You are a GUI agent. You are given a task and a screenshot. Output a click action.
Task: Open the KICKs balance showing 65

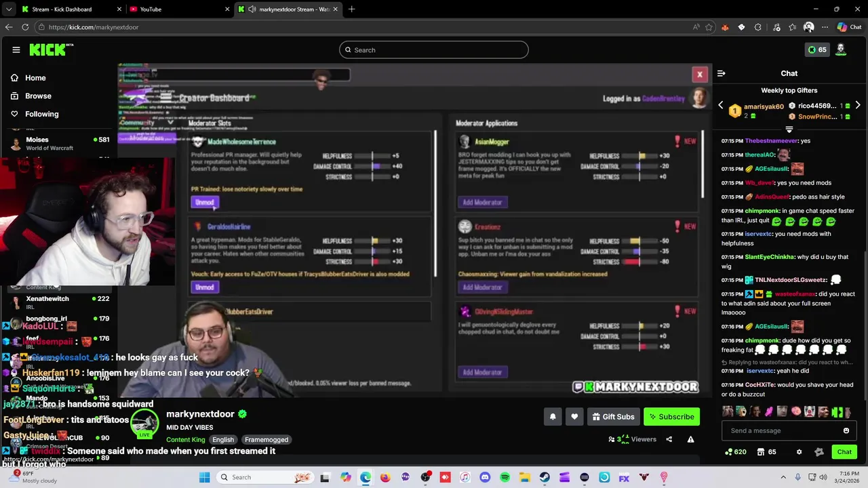817,49
